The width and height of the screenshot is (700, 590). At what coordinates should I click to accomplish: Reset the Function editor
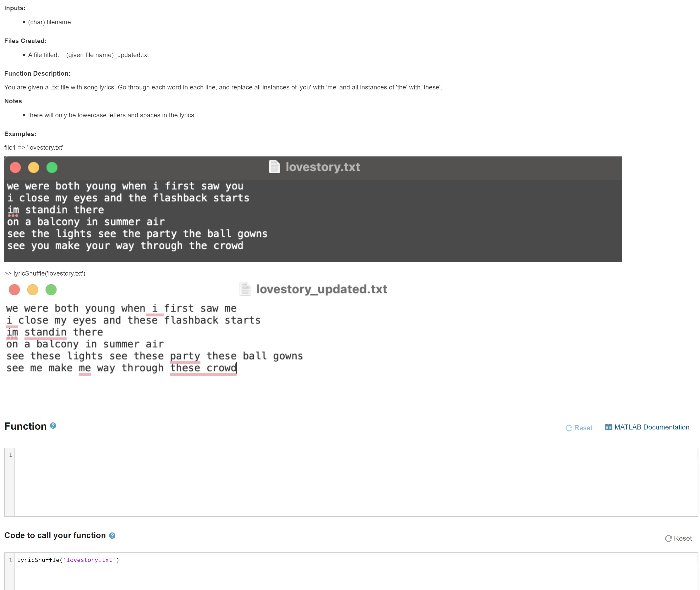click(x=579, y=428)
